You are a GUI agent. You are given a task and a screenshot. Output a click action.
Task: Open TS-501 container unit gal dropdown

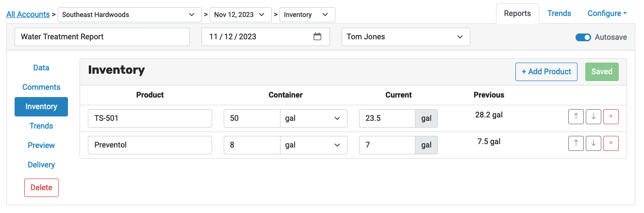tap(314, 118)
